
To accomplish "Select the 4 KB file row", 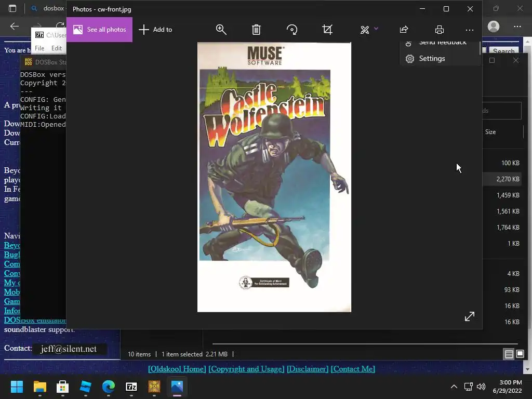I will click(x=502, y=273).
